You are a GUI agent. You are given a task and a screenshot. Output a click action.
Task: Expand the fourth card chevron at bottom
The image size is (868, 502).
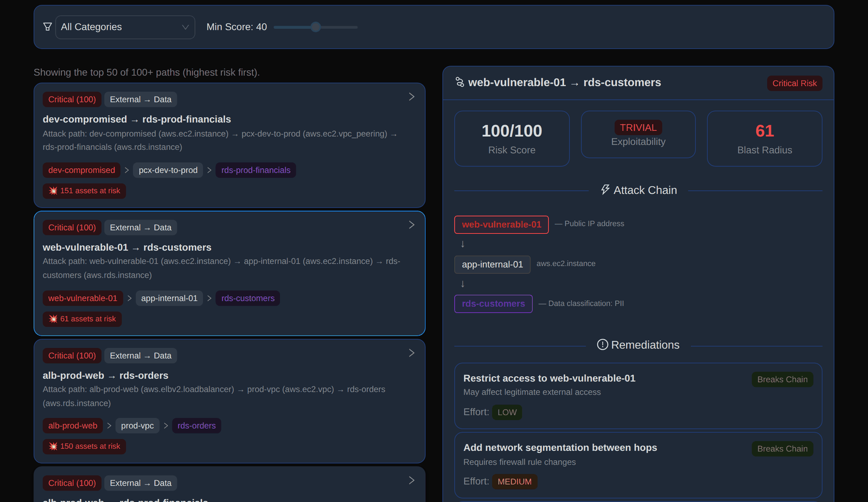pyautogui.click(x=412, y=480)
